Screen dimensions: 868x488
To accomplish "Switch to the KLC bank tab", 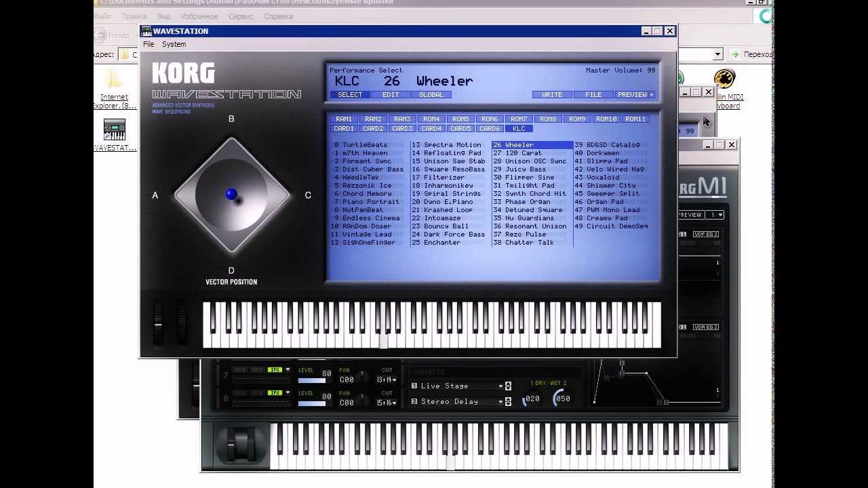I will tap(519, 129).
